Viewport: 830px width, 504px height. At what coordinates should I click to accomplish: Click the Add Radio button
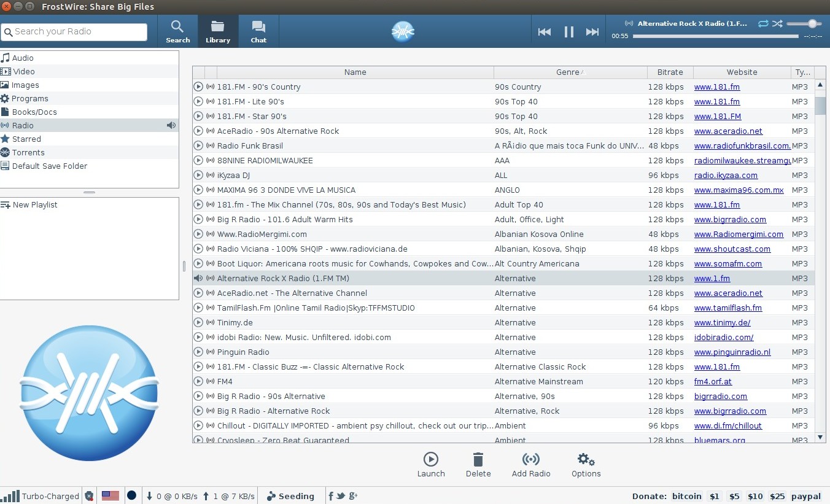point(531,465)
